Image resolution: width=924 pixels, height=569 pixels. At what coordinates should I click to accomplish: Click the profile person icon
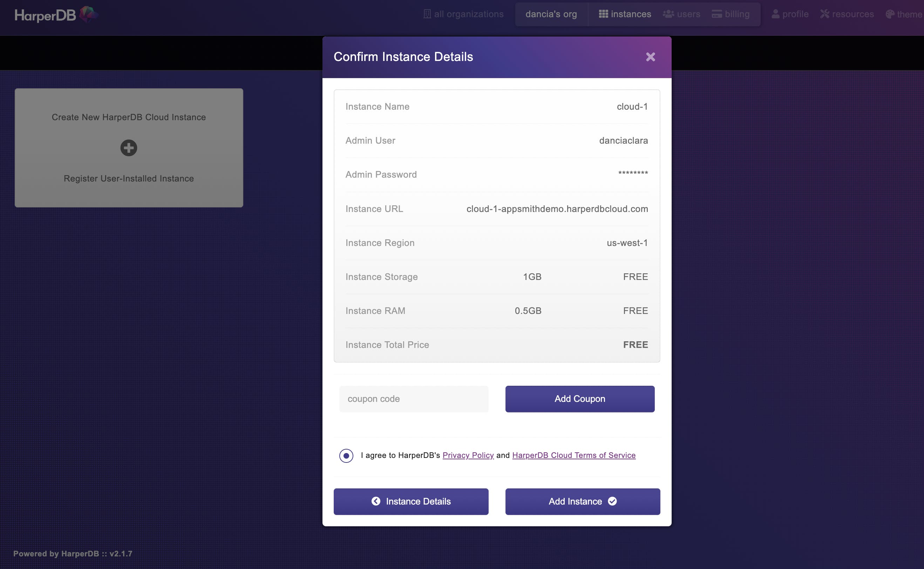coord(775,14)
